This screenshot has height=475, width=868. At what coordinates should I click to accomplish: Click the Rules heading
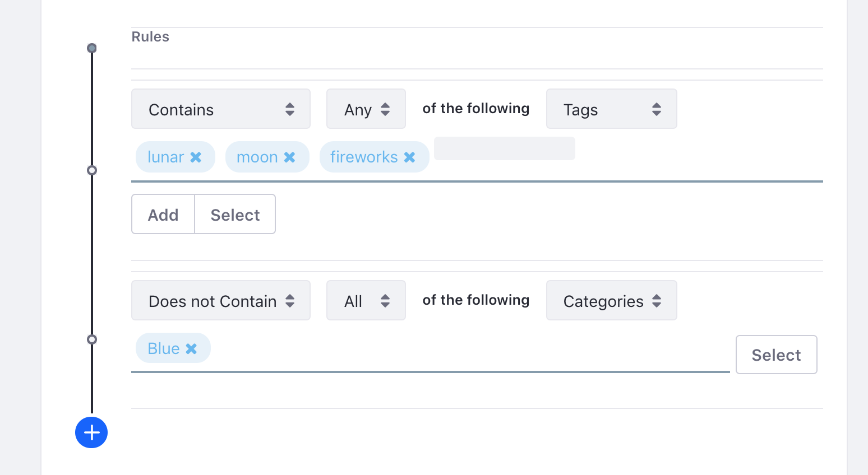pos(150,37)
